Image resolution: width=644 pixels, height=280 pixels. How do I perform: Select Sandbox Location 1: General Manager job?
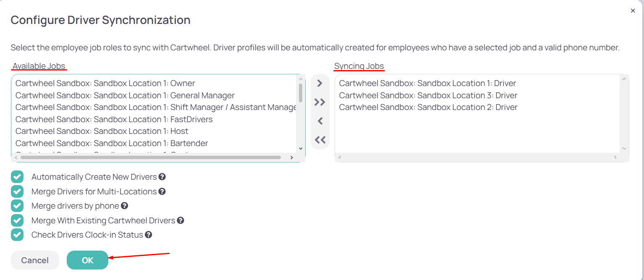[154, 95]
